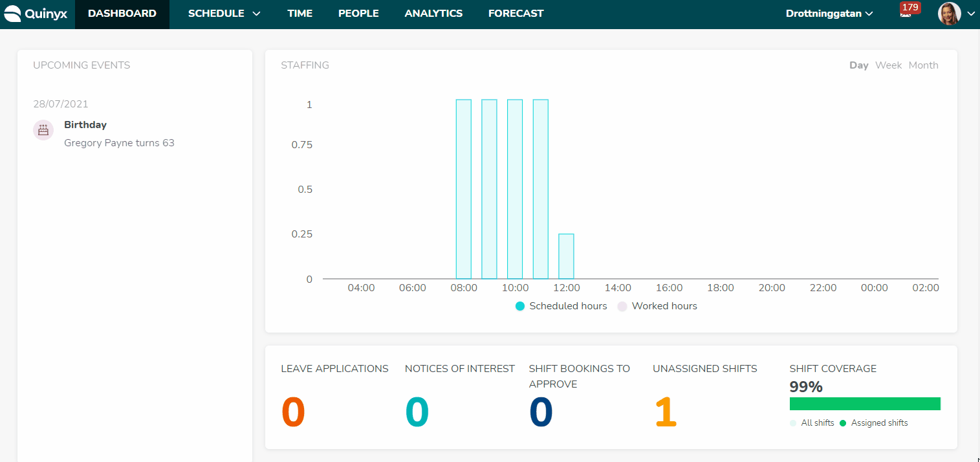Click the 28/07/2021 event date
Viewport: 980px width, 462px height.
(61, 104)
